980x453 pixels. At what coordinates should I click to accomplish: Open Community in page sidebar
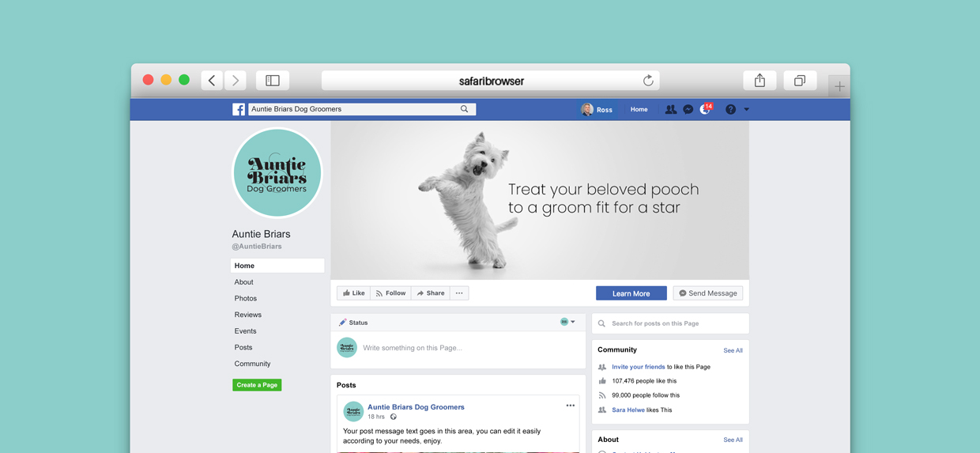click(252, 364)
